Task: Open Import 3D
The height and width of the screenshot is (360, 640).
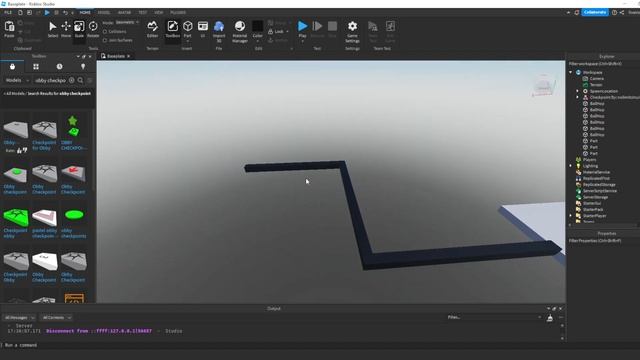Action: (219, 31)
